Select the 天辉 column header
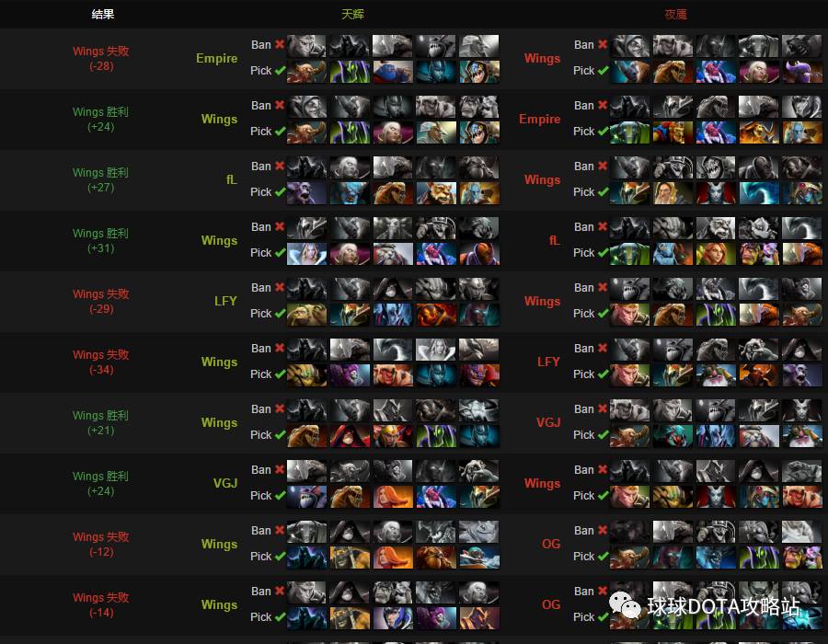Image resolution: width=828 pixels, height=644 pixels. coord(352,14)
